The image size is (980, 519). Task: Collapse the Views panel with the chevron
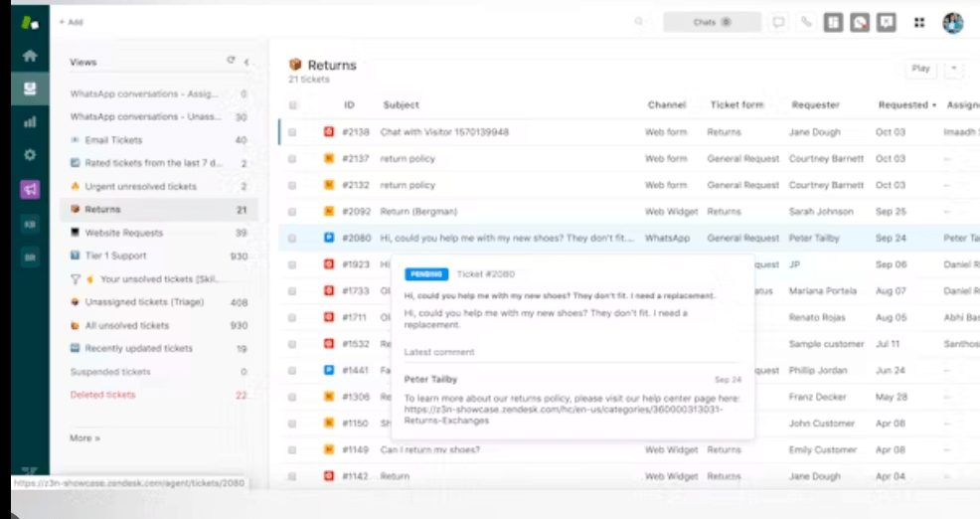coord(245,62)
